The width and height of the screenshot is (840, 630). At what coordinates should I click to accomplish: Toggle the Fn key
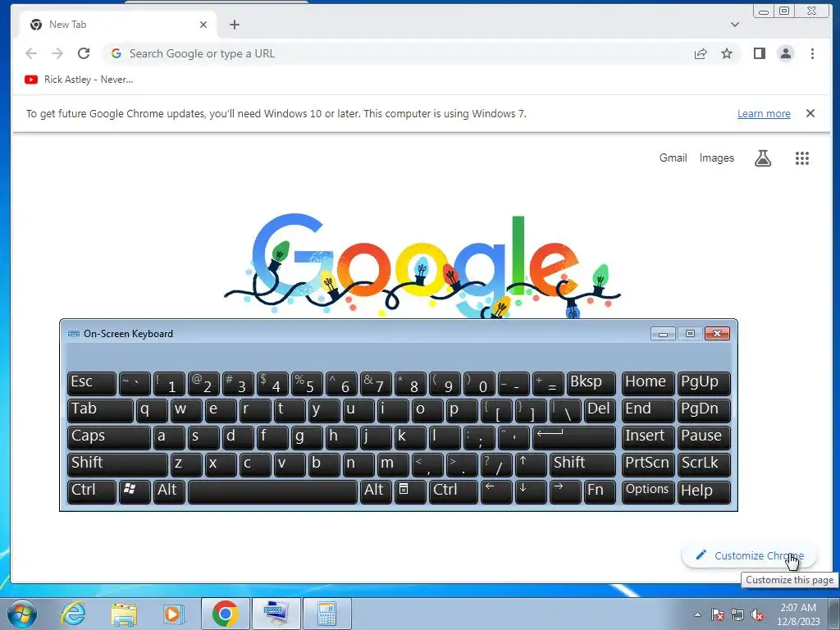(600, 491)
